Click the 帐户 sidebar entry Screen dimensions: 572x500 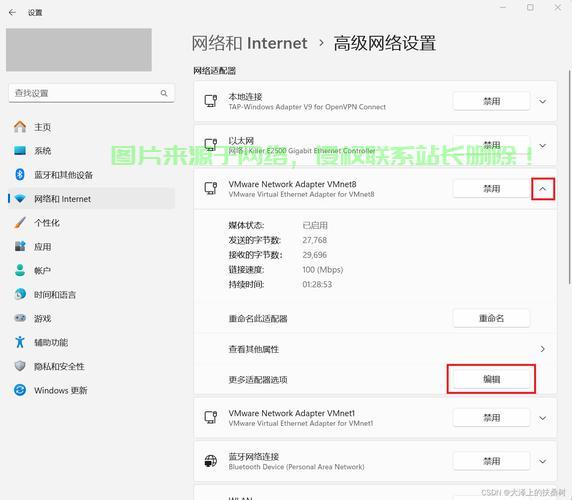pyautogui.click(x=91, y=270)
